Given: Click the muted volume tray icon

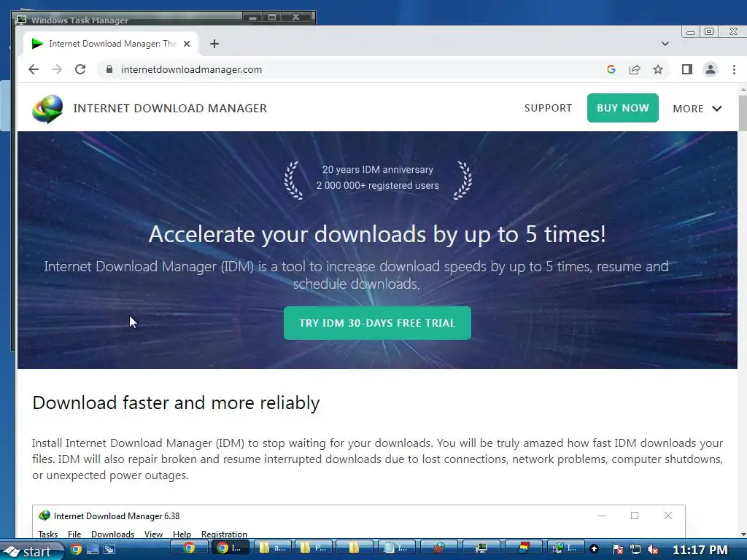Looking at the screenshot, I should pyautogui.click(x=653, y=550).
